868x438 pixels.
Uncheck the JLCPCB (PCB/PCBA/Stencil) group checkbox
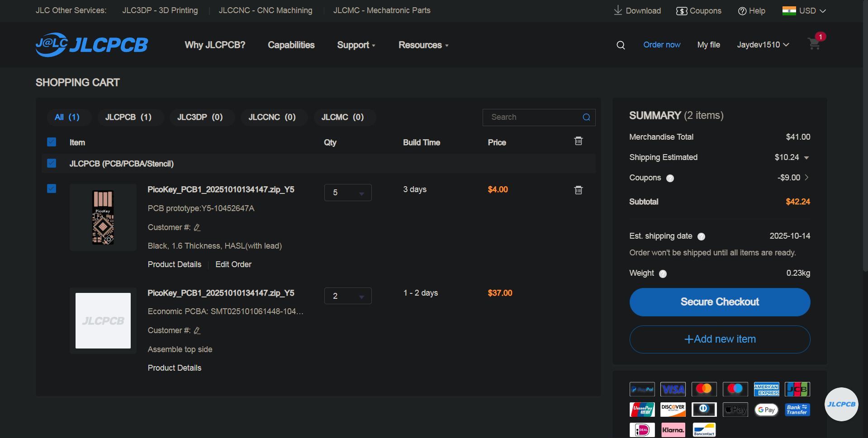coord(52,163)
